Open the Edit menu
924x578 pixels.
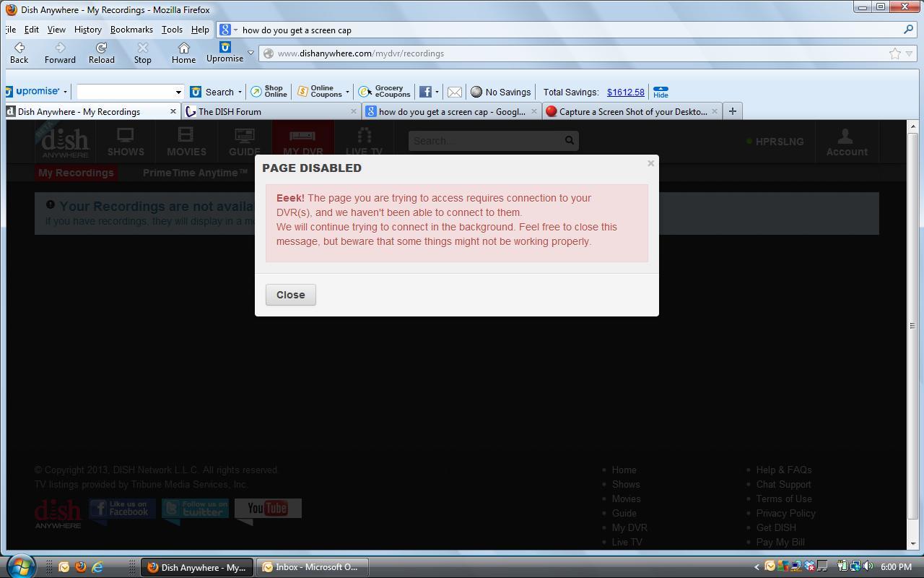click(x=32, y=30)
